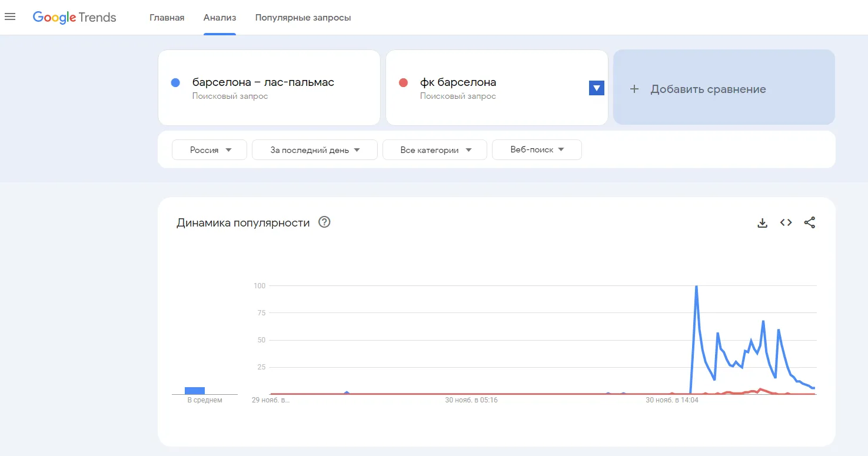
Task: Click Поисковый запрос under фк барселона
Action: pyautogui.click(x=458, y=96)
